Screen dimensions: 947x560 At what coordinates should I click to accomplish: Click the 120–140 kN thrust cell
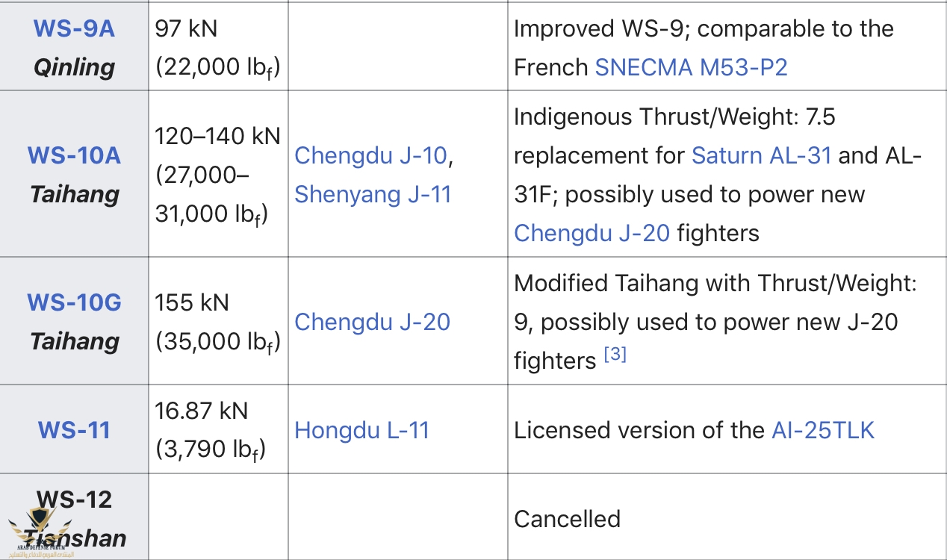click(x=218, y=175)
